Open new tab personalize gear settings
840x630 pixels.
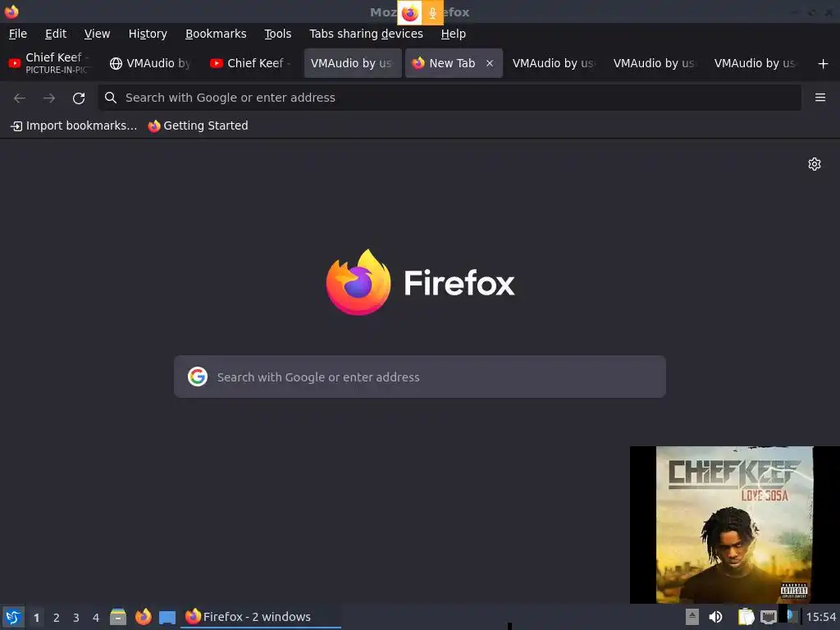[x=815, y=164]
